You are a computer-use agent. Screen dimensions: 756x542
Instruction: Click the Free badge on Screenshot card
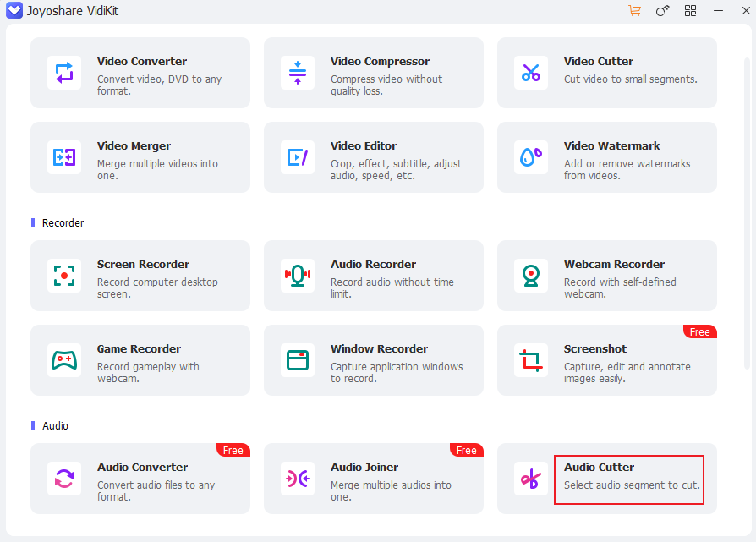700,331
